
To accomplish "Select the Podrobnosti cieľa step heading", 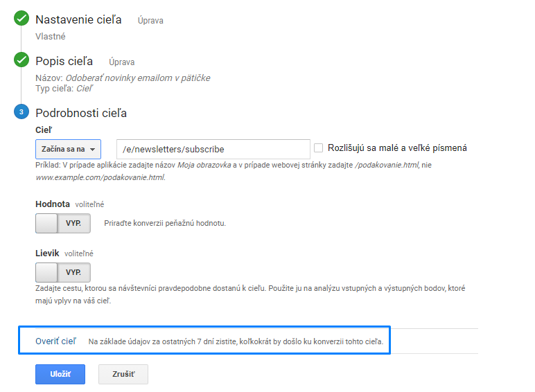I will (81, 113).
